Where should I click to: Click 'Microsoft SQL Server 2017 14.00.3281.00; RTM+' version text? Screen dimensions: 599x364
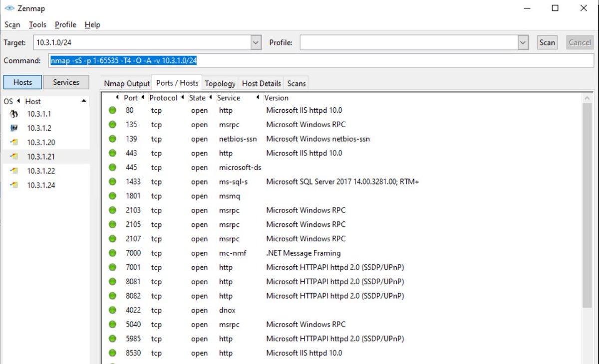pos(342,182)
